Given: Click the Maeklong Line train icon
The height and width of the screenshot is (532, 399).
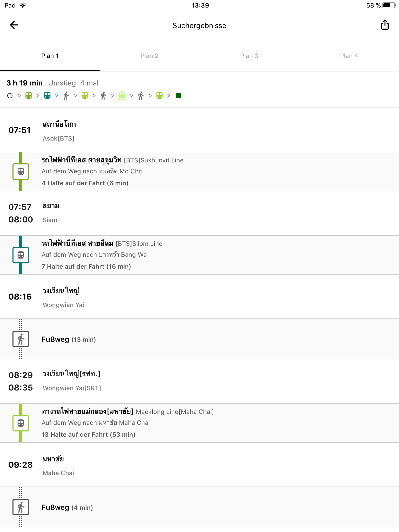Looking at the screenshot, I should pos(21,423).
